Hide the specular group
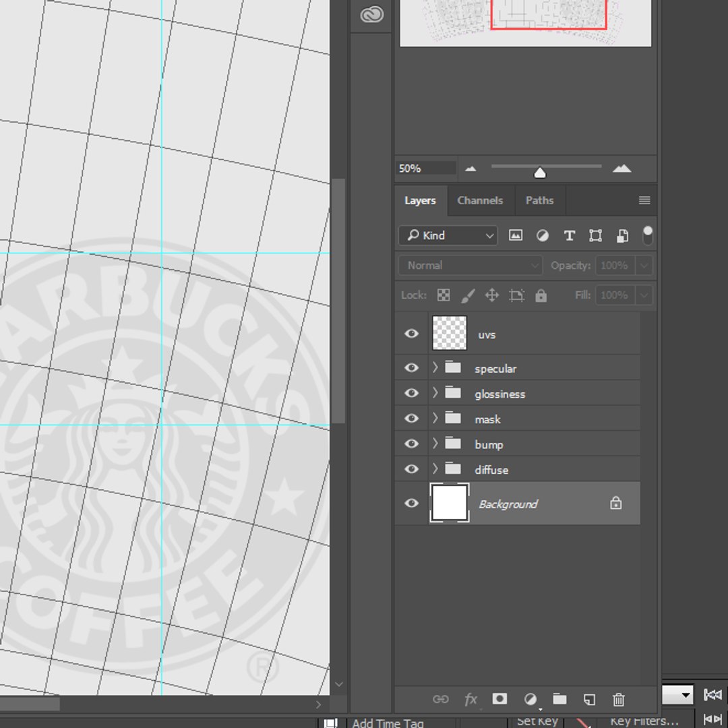 pyautogui.click(x=411, y=368)
